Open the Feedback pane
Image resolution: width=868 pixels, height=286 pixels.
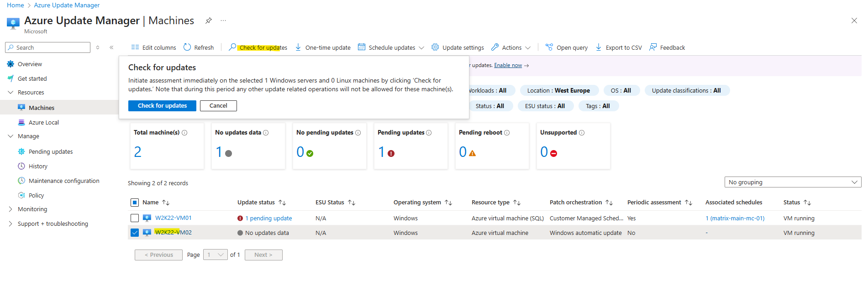click(x=667, y=47)
